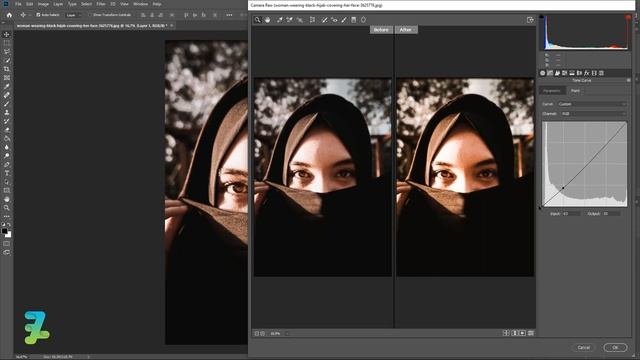Viewport: 640px width, 360px height.
Task: Open the Presets panel icon in Camera Raw
Action: coord(601,73)
